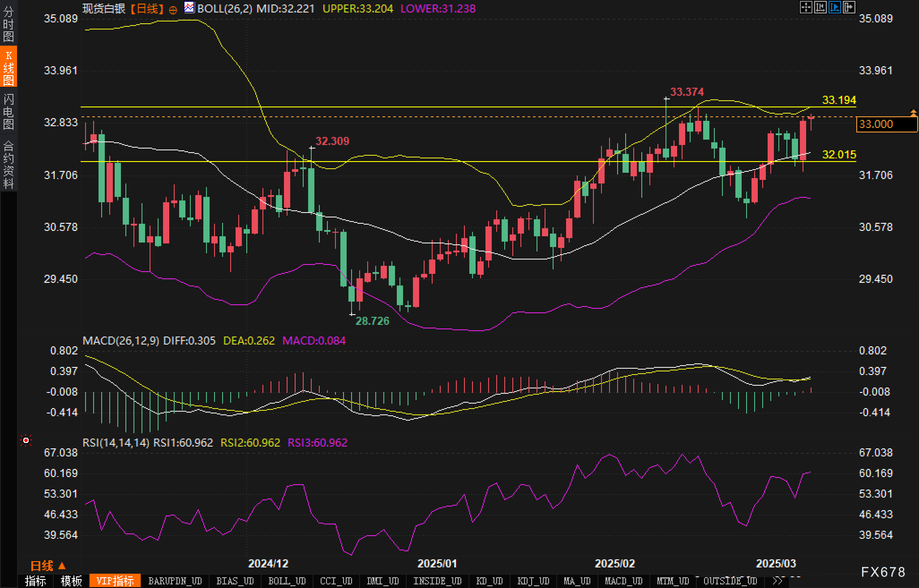The image size is (919, 588).
Task: Apply the MACD_UD indicator
Action: click(x=623, y=581)
